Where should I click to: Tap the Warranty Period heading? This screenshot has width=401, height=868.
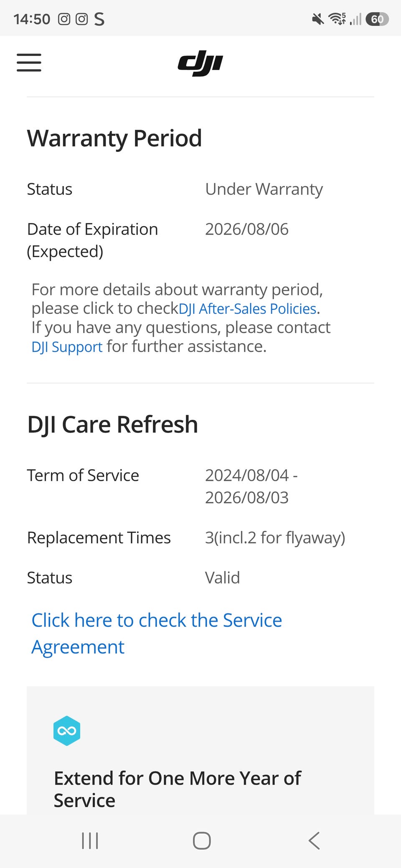click(114, 139)
